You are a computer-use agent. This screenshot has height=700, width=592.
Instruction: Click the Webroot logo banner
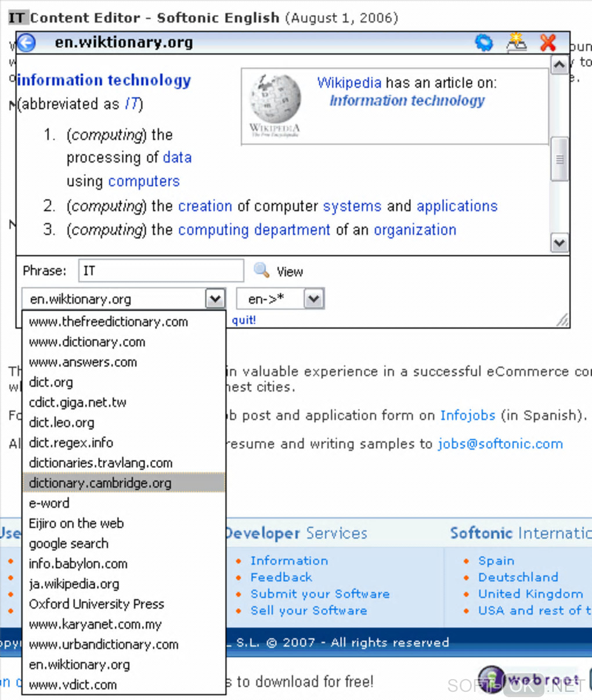pos(530,680)
